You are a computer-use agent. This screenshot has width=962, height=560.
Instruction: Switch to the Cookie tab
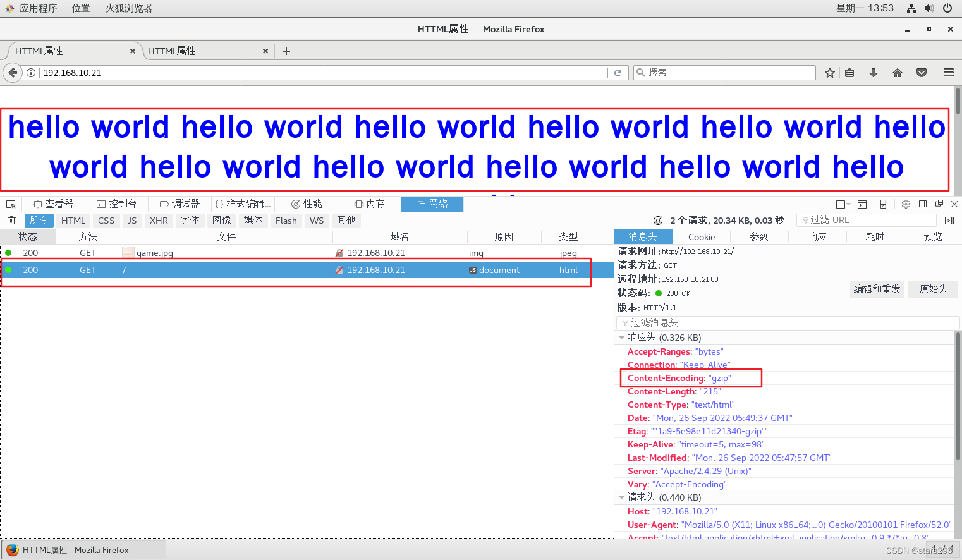(x=702, y=236)
